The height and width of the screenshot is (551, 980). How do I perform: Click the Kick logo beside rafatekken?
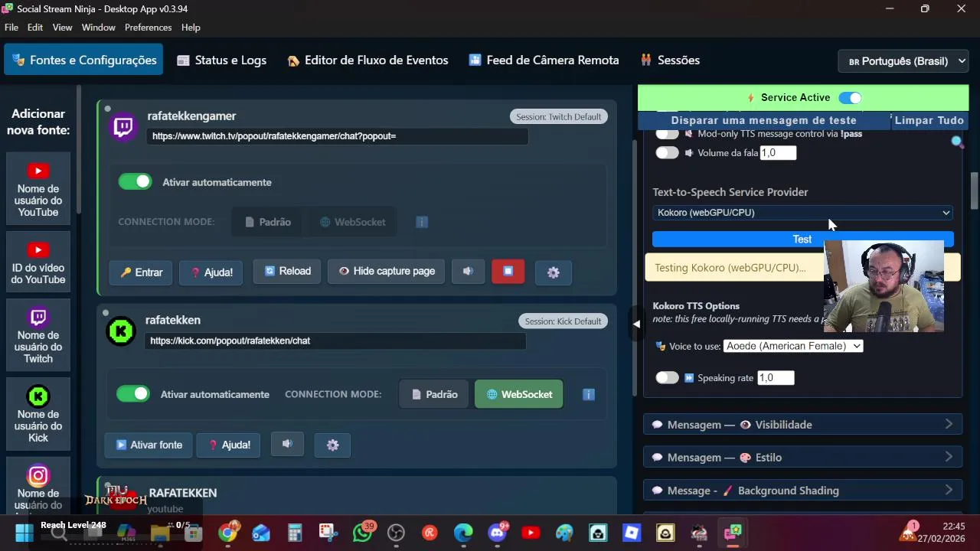point(120,331)
